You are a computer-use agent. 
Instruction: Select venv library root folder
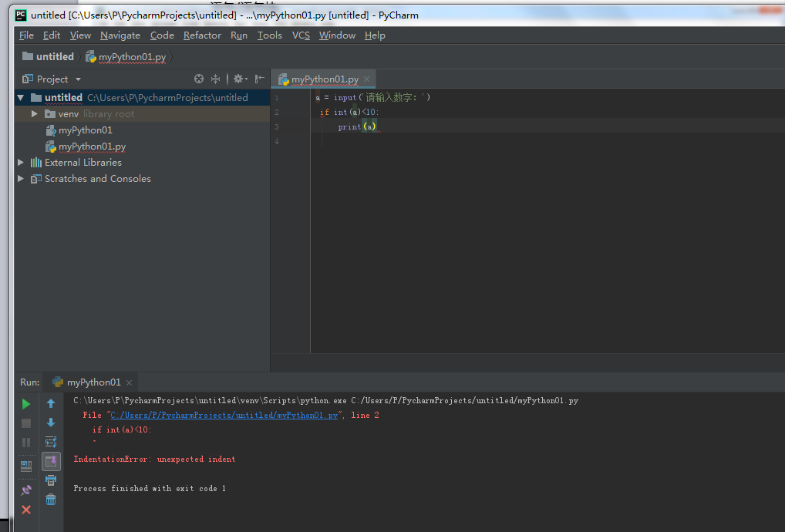(x=89, y=114)
